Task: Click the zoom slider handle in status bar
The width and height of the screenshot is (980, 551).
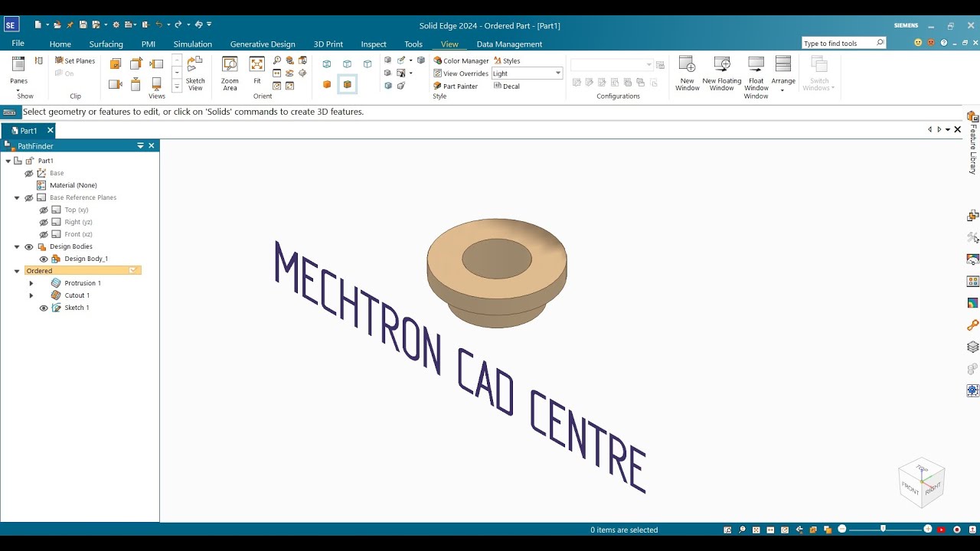Action: tap(884, 529)
